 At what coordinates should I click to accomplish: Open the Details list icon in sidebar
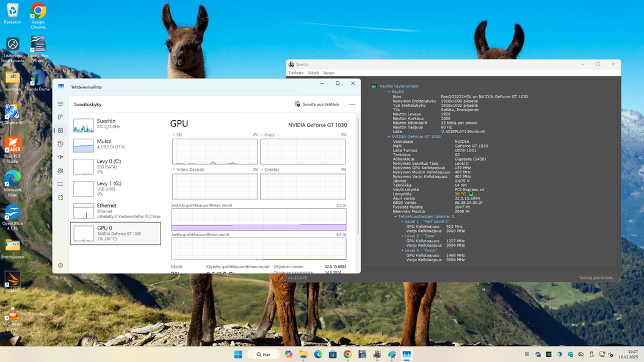(60, 184)
